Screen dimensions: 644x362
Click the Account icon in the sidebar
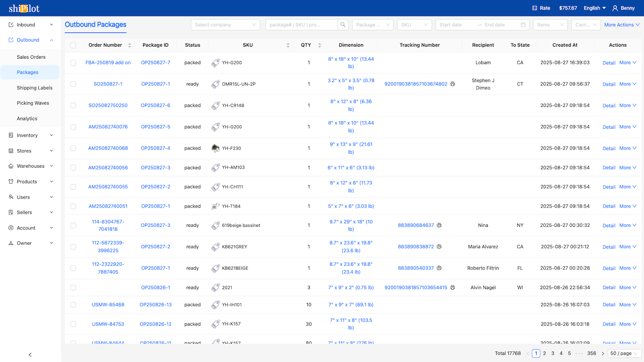coord(10,228)
